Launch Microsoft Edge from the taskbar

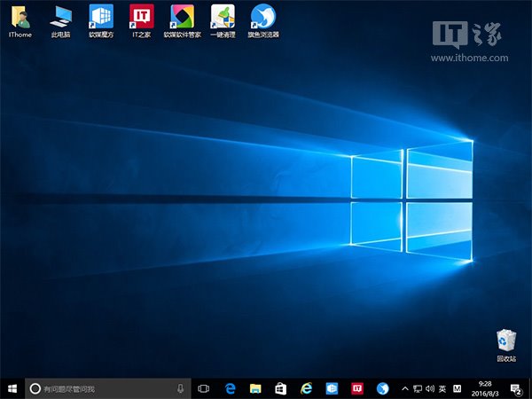(x=230, y=389)
